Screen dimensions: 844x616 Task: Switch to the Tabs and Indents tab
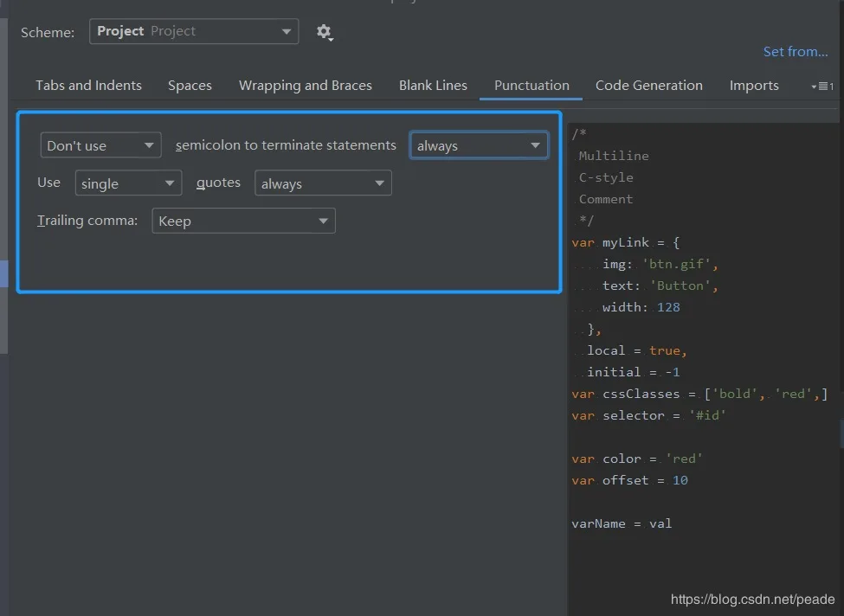(x=88, y=86)
